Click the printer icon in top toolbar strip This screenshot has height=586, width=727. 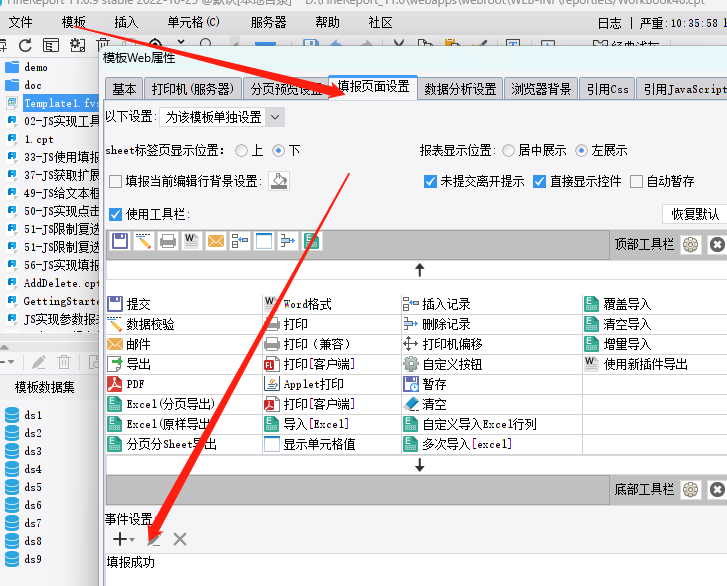click(x=168, y=241)
